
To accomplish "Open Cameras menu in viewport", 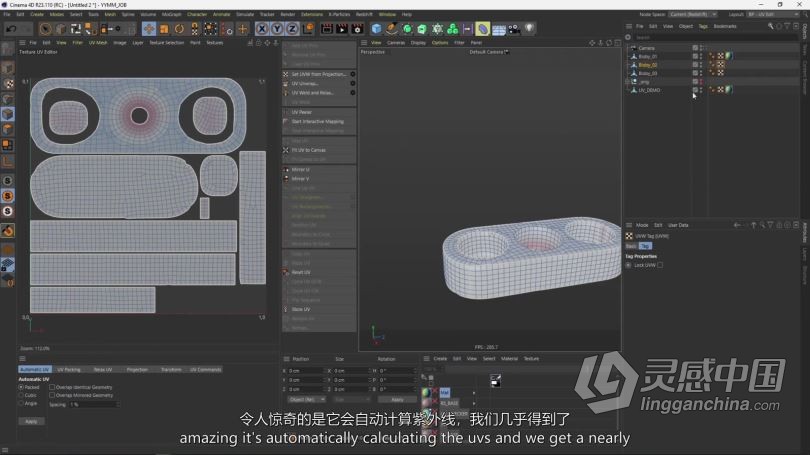I will [396, 43].
